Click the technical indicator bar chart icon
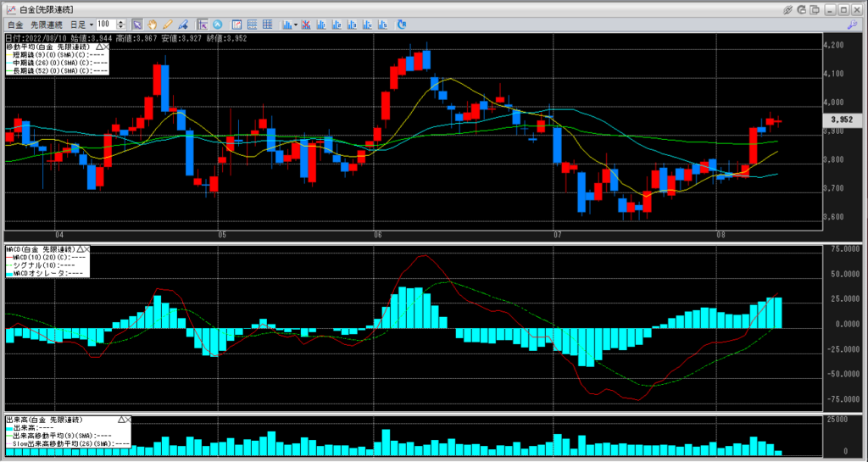868x462 pixels. pos(287,25)
